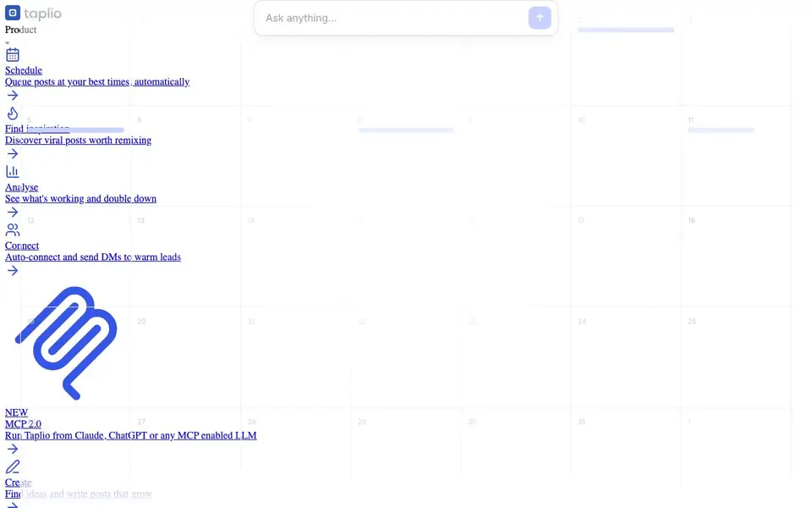Open the Connect link
Image resolution: width=812 pixels, height=508 pixels.
pyautogui.click(x=22, y=246)
